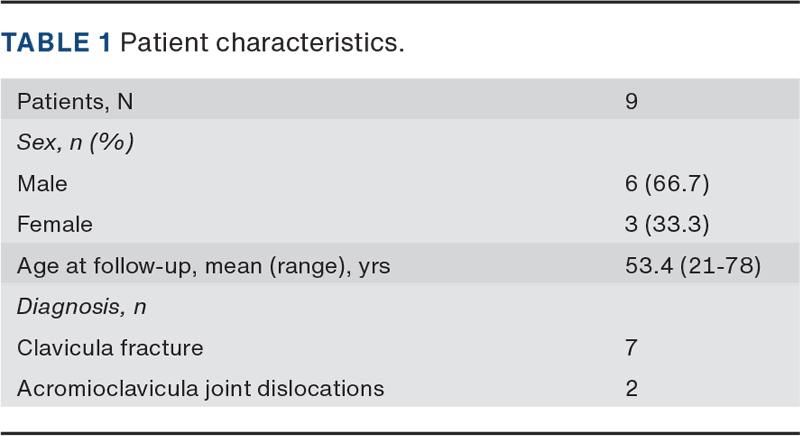Viewport: 800px width, 436px height.
Task: Select the 'Clavicula fracture' row label
Action: [110, 348]
